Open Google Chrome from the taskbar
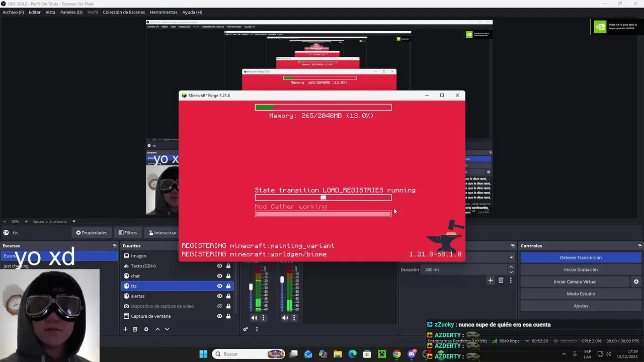This screenshot has height=362, width=644. tap(396, 354)
